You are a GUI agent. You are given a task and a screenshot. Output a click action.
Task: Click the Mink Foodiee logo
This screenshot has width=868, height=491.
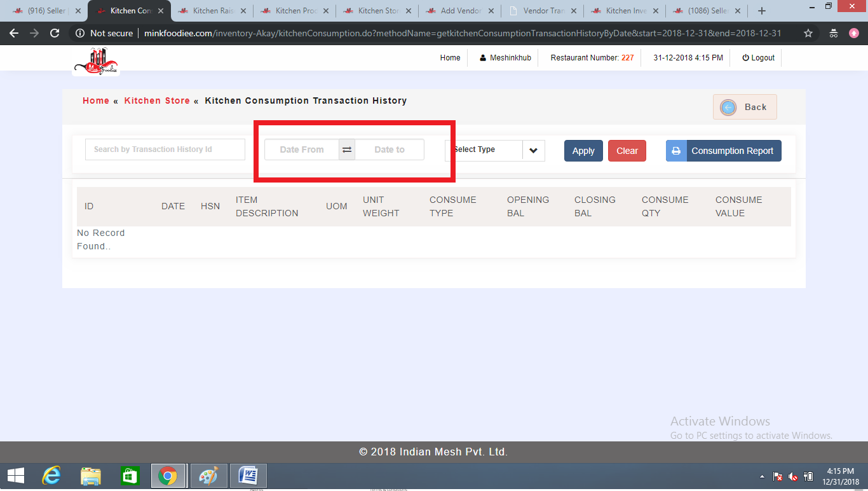click(96, 62)
